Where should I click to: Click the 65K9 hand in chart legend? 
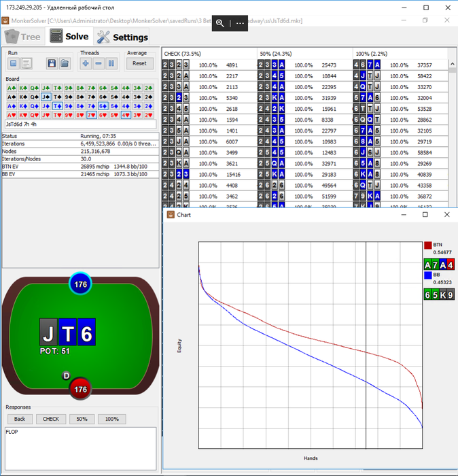[439, 294]
